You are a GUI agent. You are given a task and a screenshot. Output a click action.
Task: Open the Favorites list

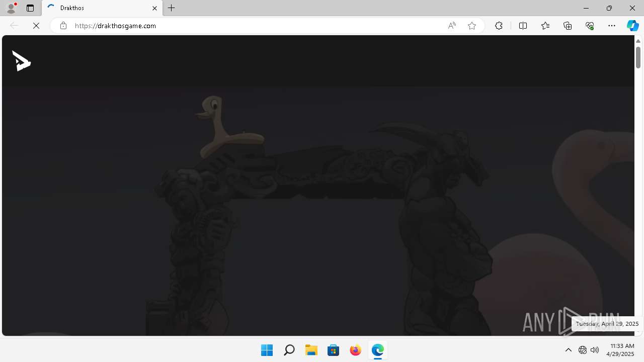pos(545,26)
